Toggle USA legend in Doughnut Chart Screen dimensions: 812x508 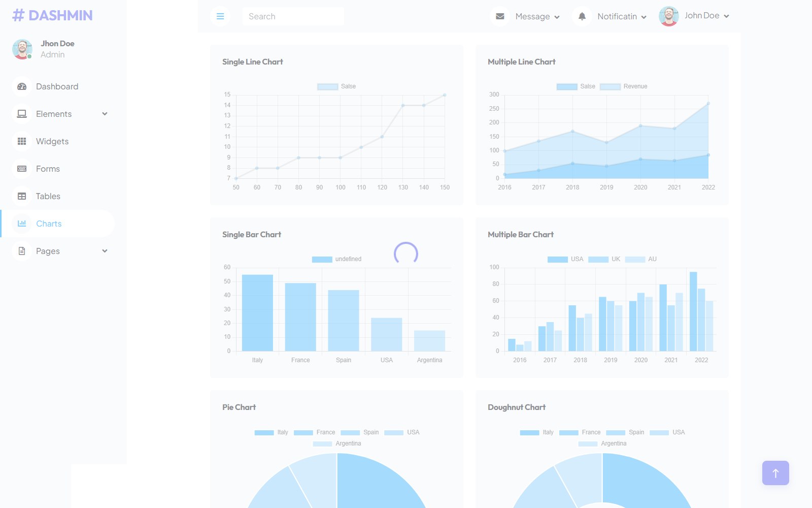(667, 432)
